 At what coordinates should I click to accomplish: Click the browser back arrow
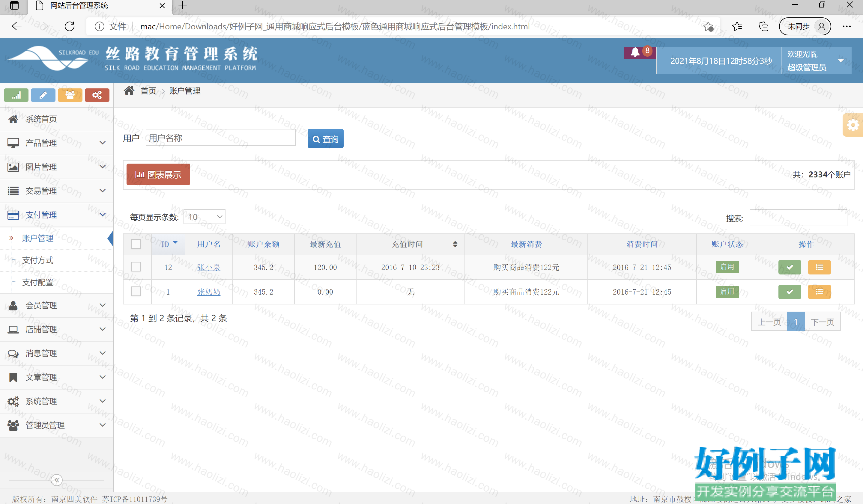[16, 26]
